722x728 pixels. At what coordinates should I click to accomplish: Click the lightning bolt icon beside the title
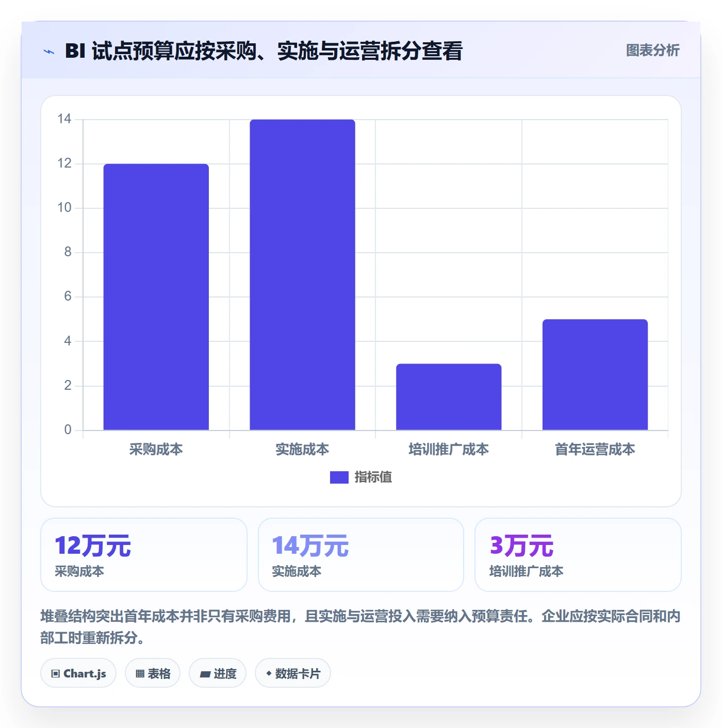pos(49,52)
